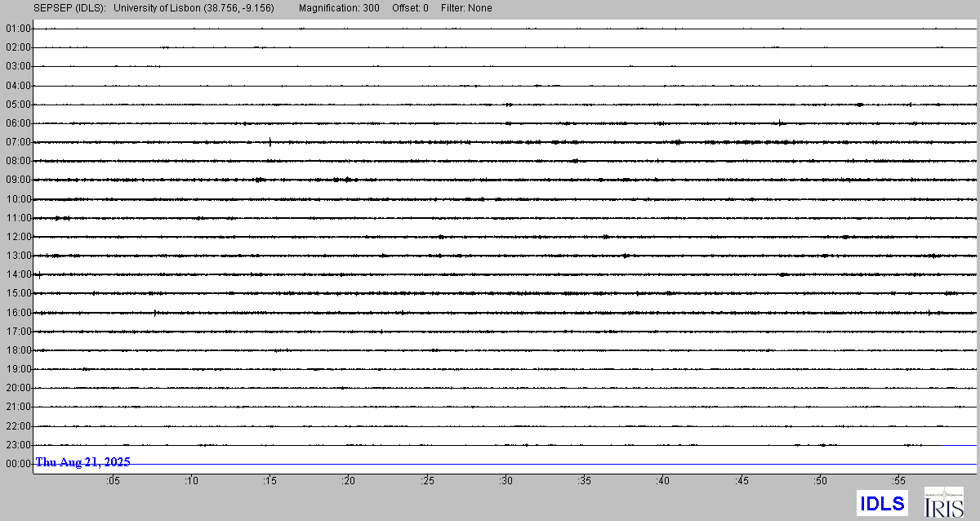Click the :40 minute axis label

(665, 482)
